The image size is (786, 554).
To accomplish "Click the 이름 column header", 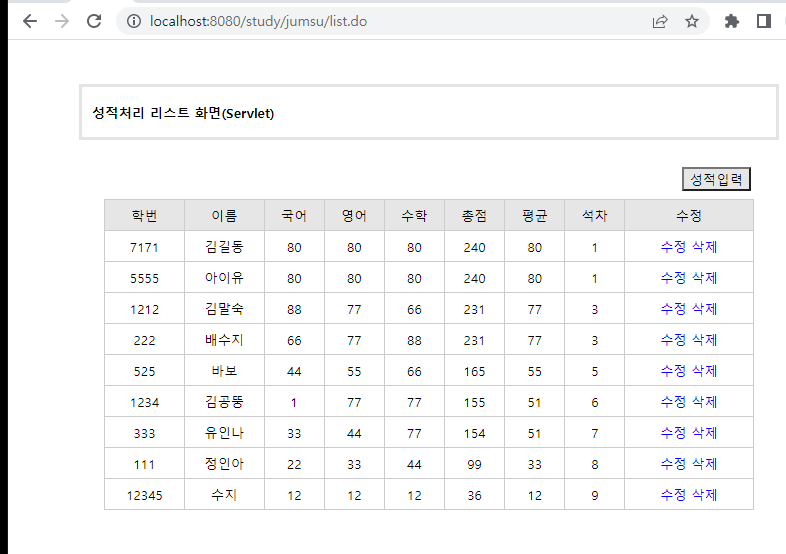I will pos(224,216).
